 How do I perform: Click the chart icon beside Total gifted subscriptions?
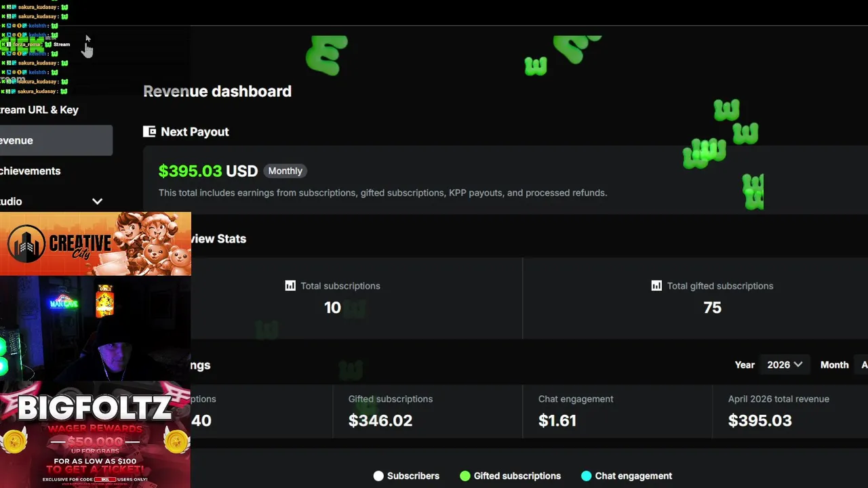656,286
